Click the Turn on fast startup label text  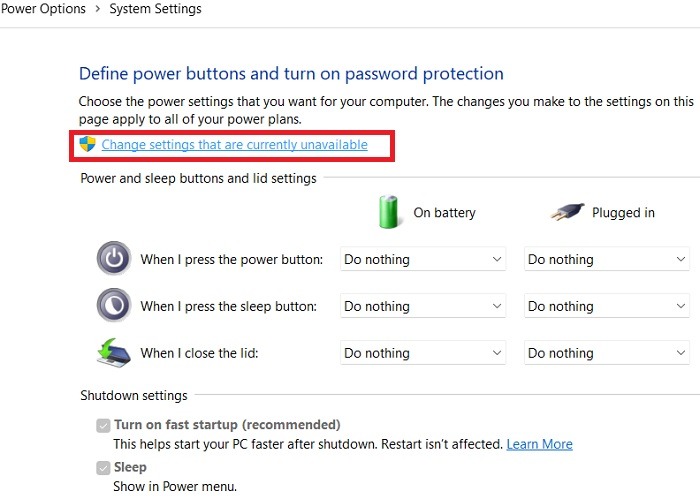(227, 424)
